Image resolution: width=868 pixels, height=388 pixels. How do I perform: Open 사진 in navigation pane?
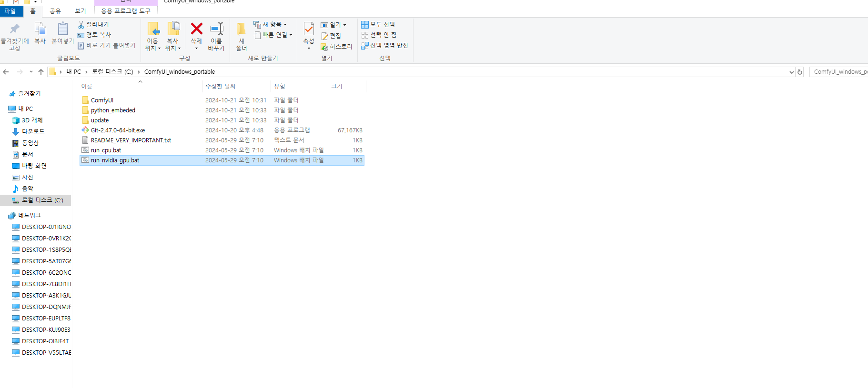(27, 177)
